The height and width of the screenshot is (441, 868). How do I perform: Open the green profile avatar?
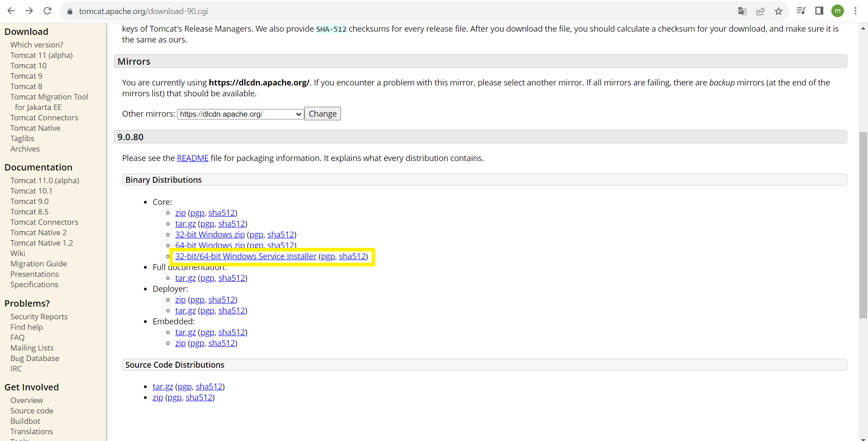838,11
